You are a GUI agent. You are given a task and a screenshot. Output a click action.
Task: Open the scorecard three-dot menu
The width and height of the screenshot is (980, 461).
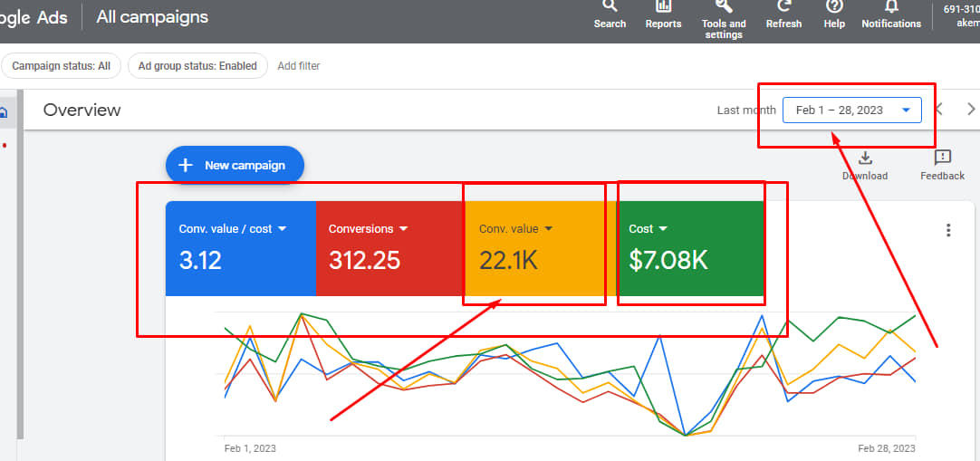pyautogui.click(x=948, y=230)
